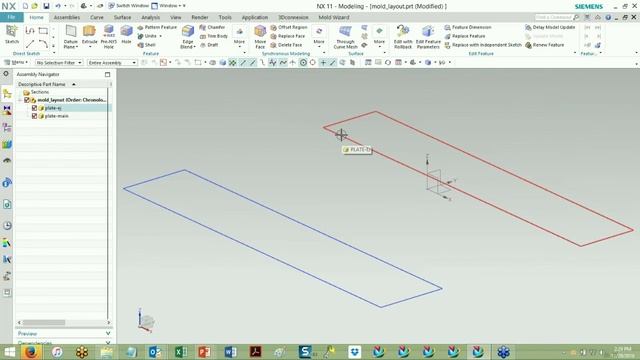Open the No Selection Filter dropdown

click(59, 62)
